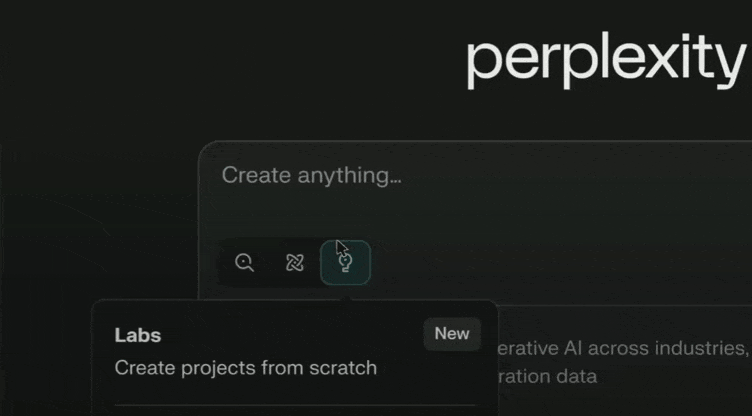Viewport: 752px width, 416px height.
Task: Click the suggestion line ending "ration data"
Action: pos(547,377)
